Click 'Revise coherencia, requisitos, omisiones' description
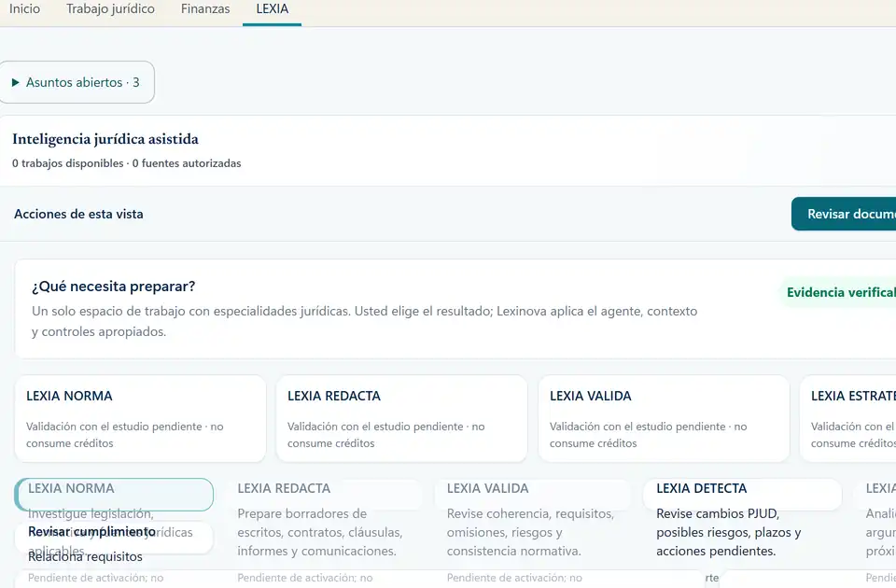The height and width of the screenshot is (588, 896). [530, 532]
